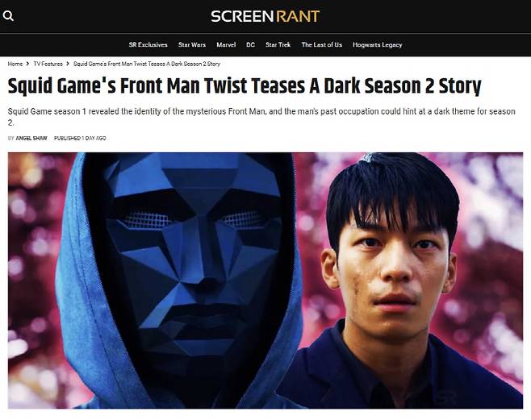531x420 pixels.
Task: Click the article headline text
Action: (x=245, y=86)
